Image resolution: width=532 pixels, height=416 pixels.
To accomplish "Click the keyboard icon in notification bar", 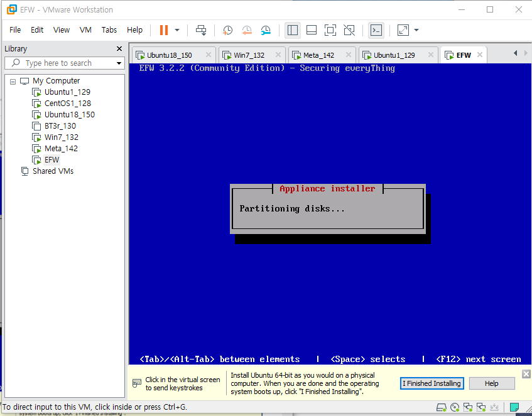I will [x=137, y=383].
